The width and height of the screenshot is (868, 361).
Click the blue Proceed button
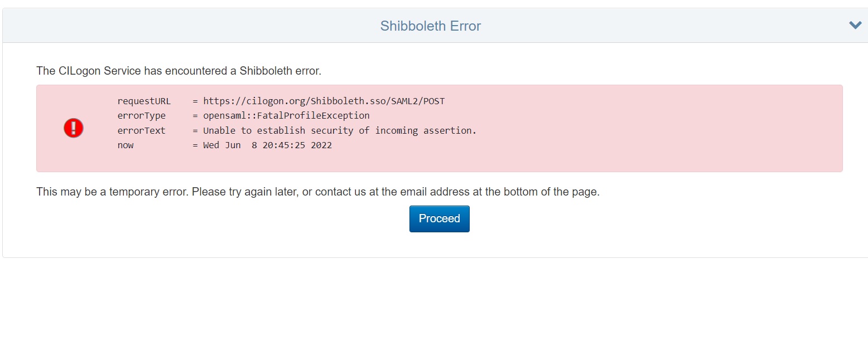click(440, 219)
